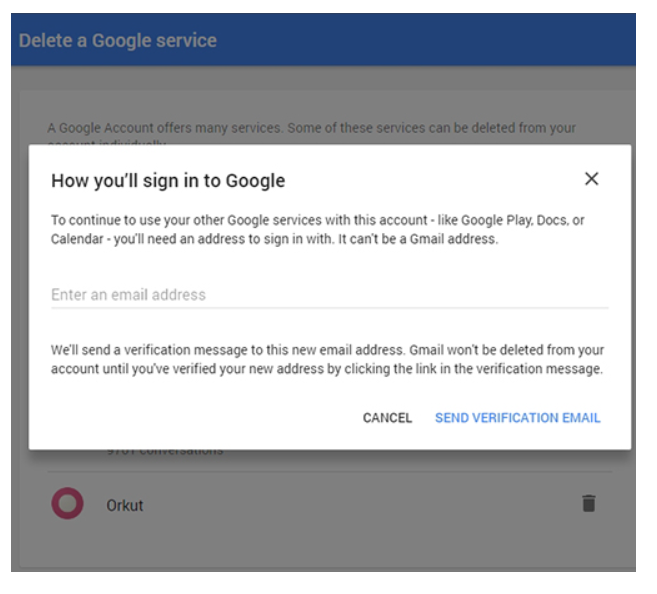Click the partially hidden conversations count text
This screenshot has width=657, height=594.
pyautogui.click(x=165, y=452)
